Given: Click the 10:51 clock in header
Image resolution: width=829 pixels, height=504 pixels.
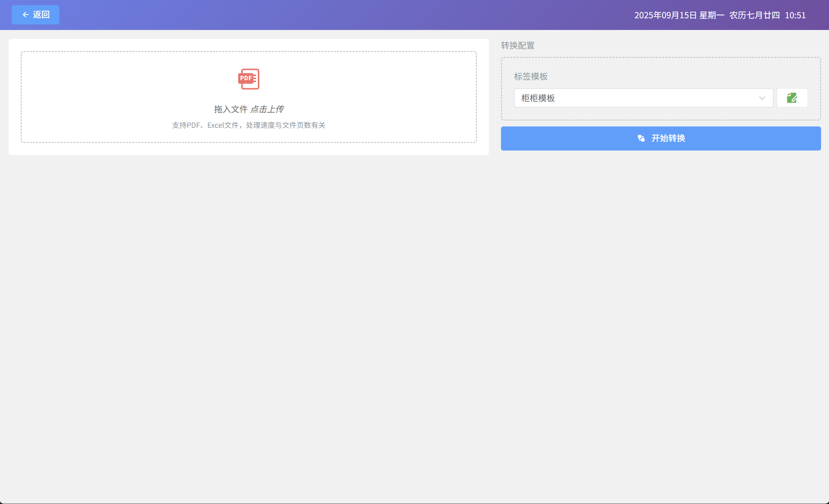Looking at the screenshot, I should click(795, 15).
